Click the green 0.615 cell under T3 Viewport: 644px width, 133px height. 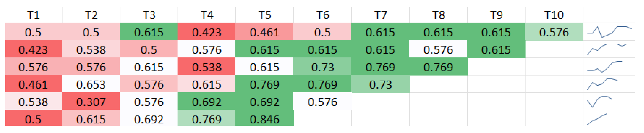point(149,32)
